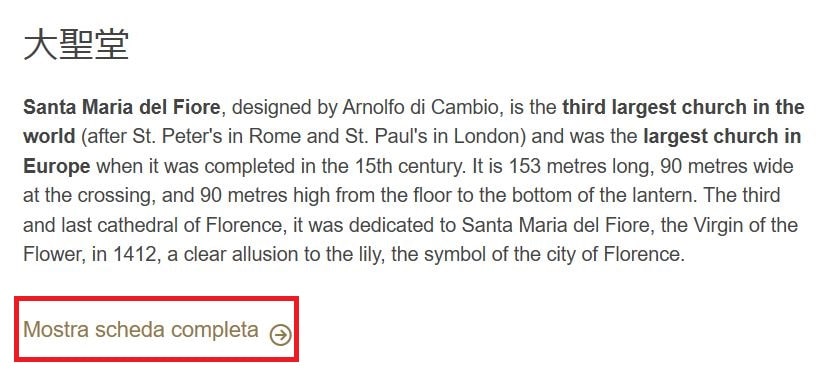Click the text 15th century
The height and width of the screenshot is (381, 824).
[408, 166]
